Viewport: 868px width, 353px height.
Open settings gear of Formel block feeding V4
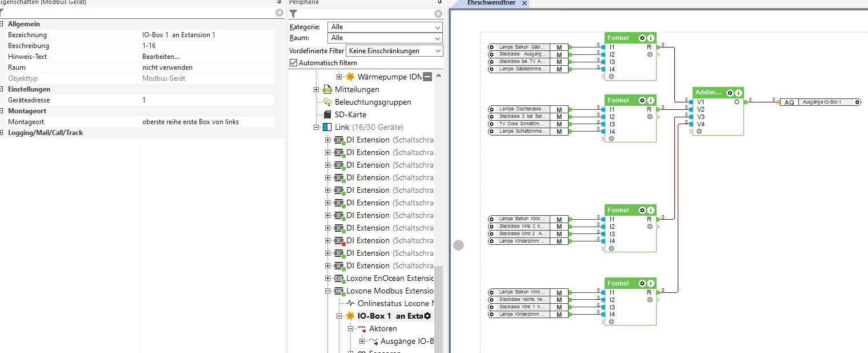[642, 283]
